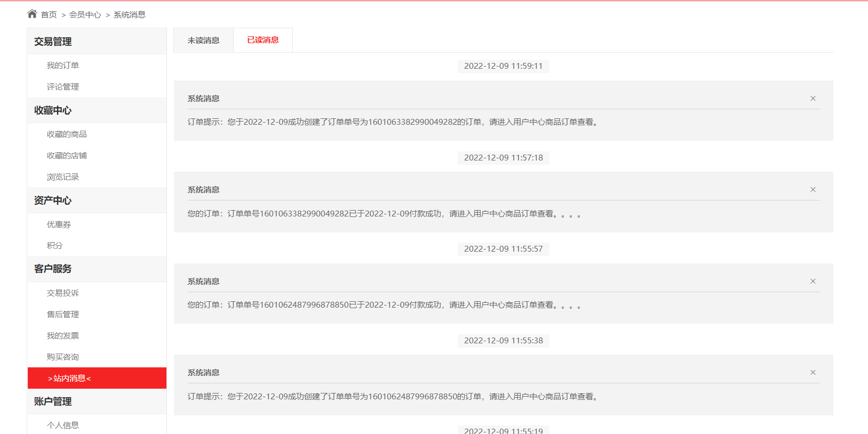Open 购买咨询 page
The width and height of the screenshot is (868, 434).
pyautogui.click(x=62, y=357)
